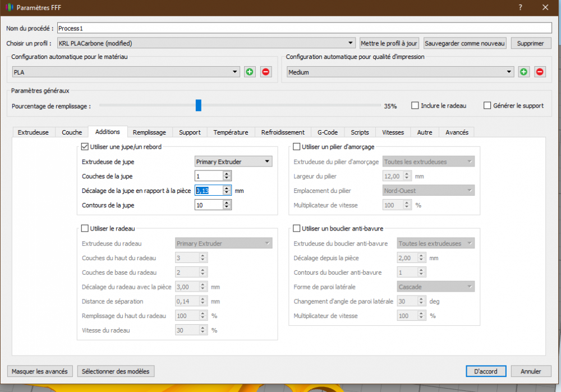Click the Simplify3D app icon in title bar
The height and width of the screenshot is (392, 561).
pyautogui.click(x=10, y=7)
